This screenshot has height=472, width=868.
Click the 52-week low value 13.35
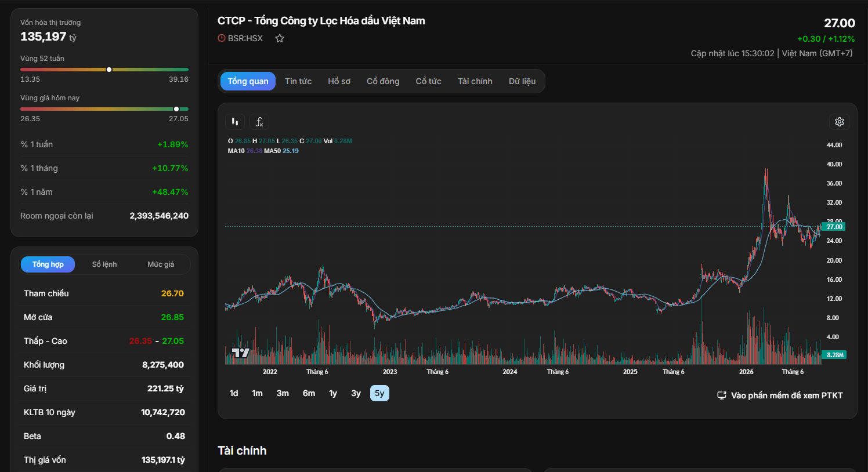point(30,79)
